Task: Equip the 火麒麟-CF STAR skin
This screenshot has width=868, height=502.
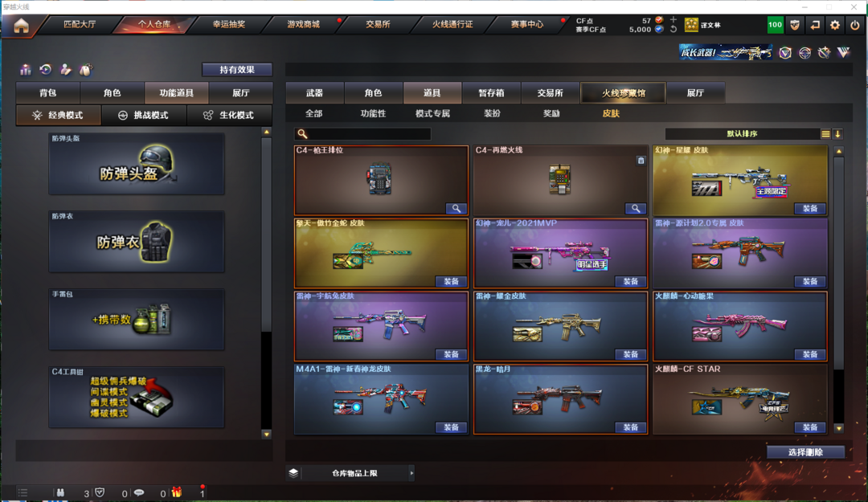Action: click(x=810, y=428)
